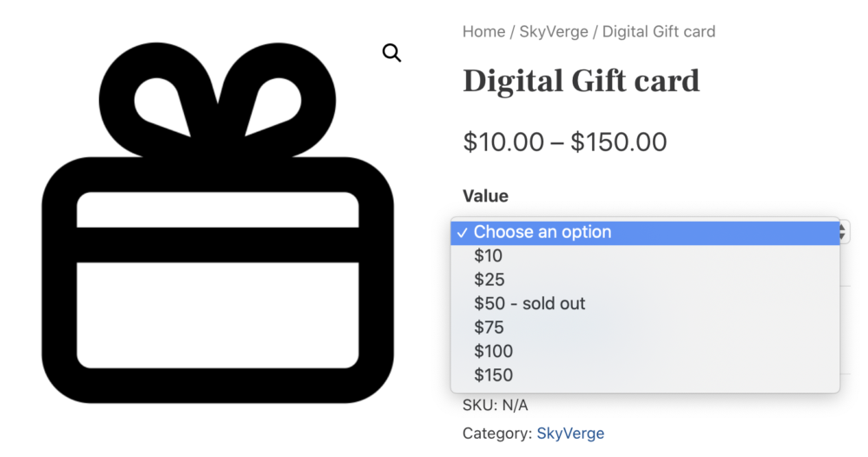Click the SKU: N/A text
868x457 pixels.
(x=496, y=406)
